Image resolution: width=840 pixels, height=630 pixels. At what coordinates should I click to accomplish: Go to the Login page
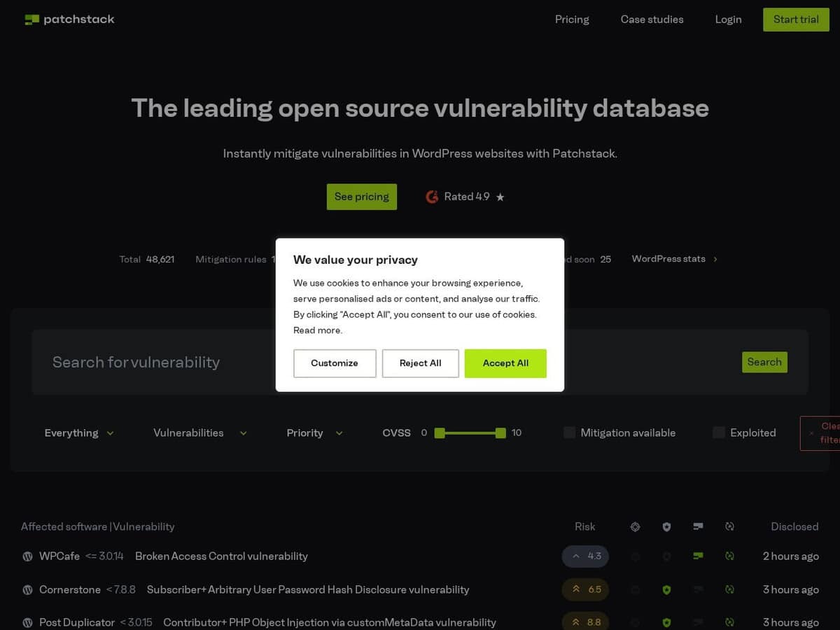pos(728,20)
